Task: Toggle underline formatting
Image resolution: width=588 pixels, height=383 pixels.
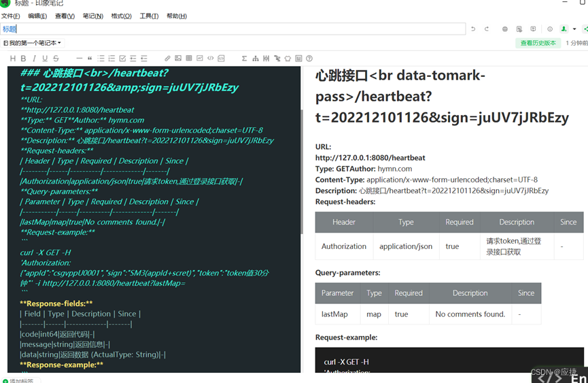Action: (45, 59)
